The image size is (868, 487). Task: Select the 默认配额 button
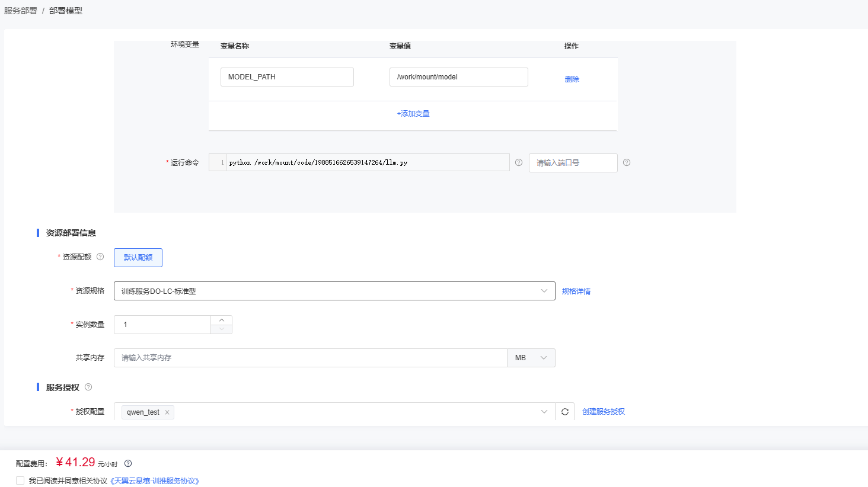pyautogui.click(x=138, y=258)
